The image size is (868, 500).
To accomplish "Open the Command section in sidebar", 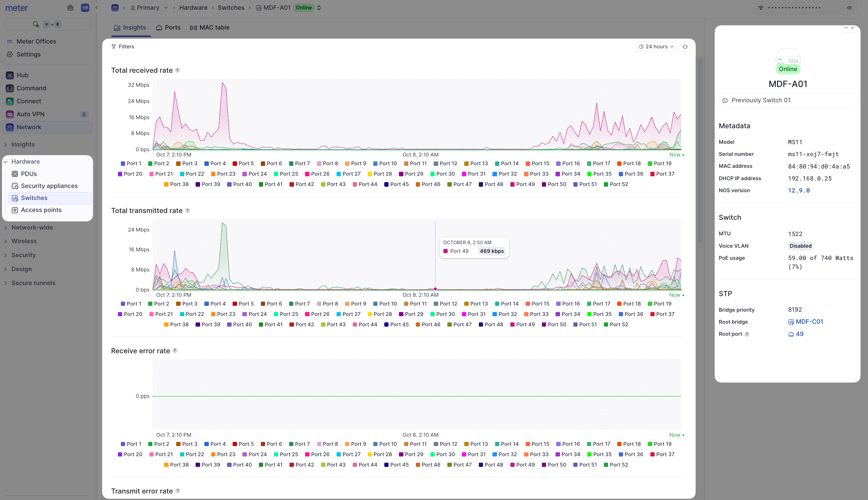I will 31,88.
